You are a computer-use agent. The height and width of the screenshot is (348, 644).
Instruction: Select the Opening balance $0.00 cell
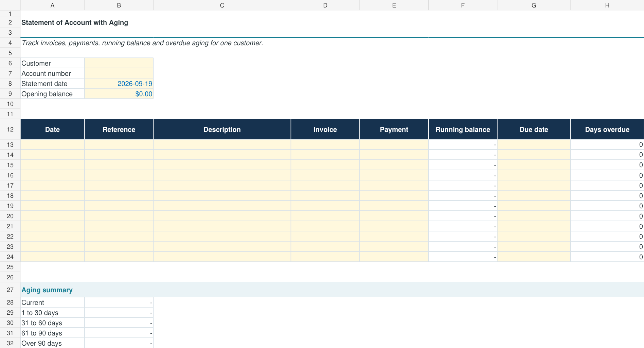119,94
